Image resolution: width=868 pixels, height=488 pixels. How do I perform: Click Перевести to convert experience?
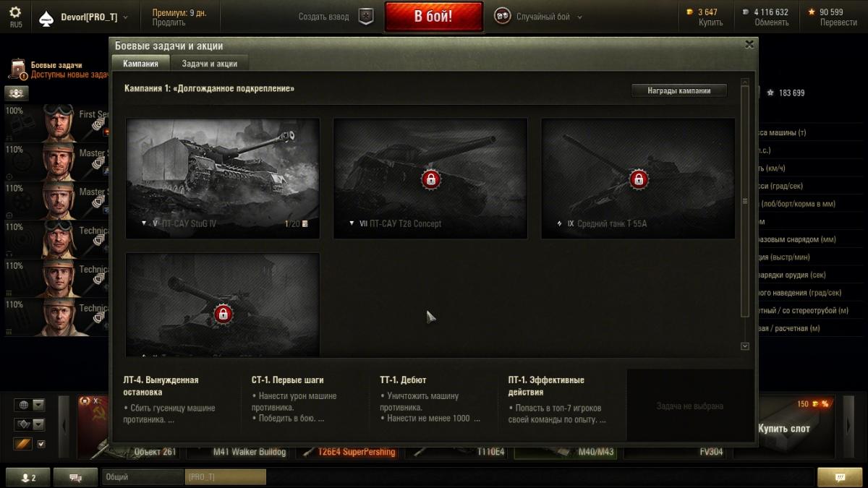[x=838, y=22]
